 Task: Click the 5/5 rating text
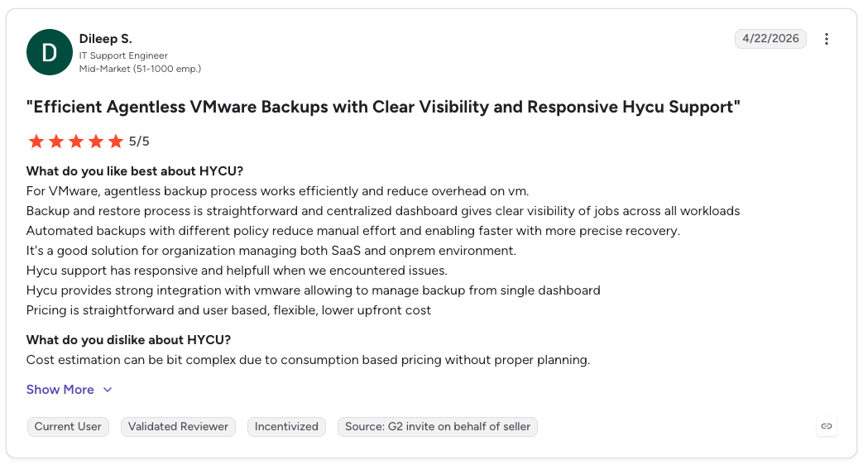139,141
